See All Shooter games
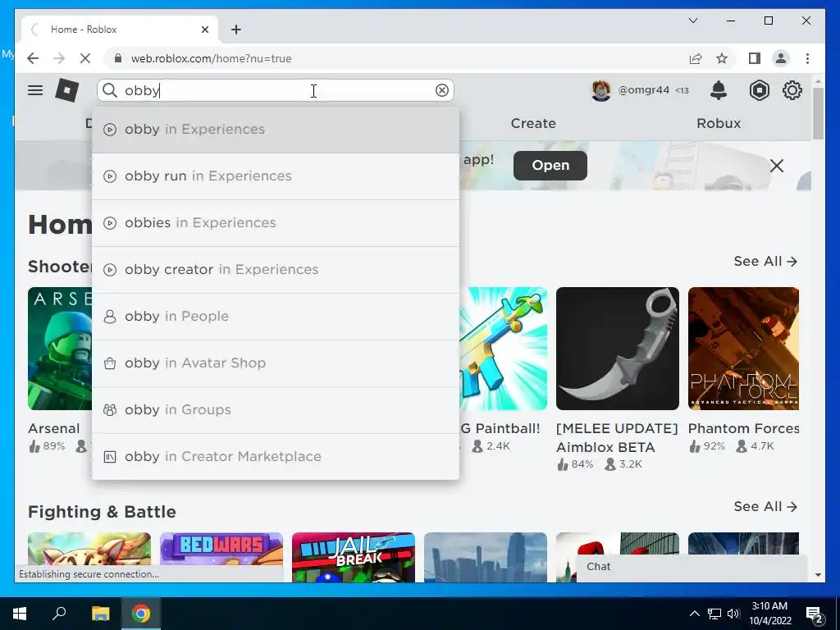Screen dimensions: 840x630 (765, 262)
